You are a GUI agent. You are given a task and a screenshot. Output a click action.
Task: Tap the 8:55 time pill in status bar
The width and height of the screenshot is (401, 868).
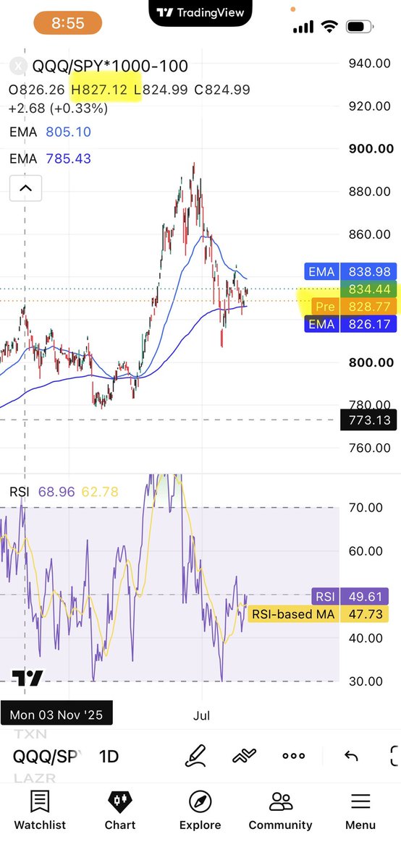pos(67,22)
